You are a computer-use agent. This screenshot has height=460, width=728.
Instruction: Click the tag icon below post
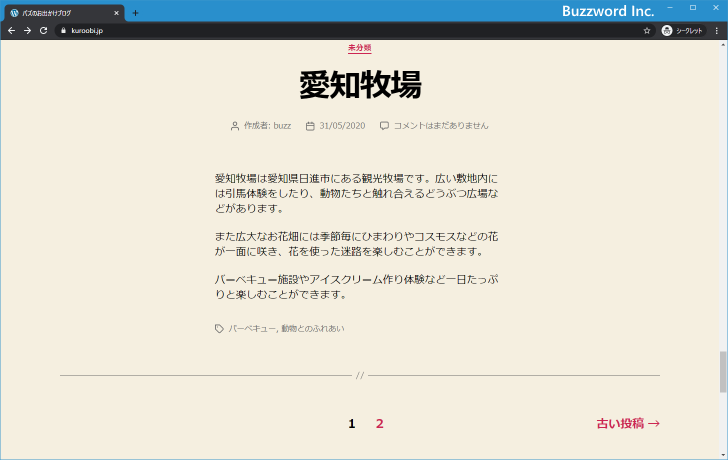pyautogui.click(x=219, y=329)
